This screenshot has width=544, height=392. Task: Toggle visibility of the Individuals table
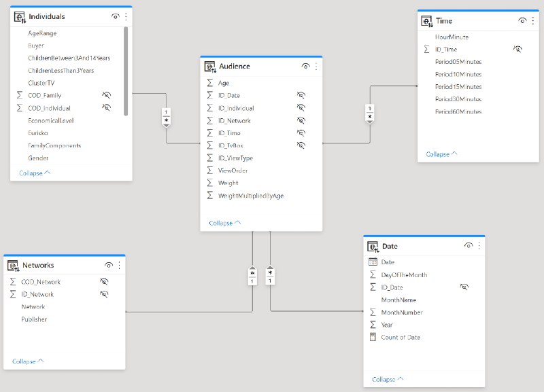[115, 16]
